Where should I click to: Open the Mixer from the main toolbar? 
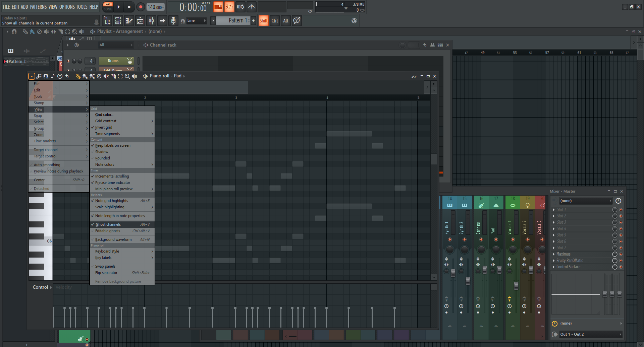(x=151, y=21)
